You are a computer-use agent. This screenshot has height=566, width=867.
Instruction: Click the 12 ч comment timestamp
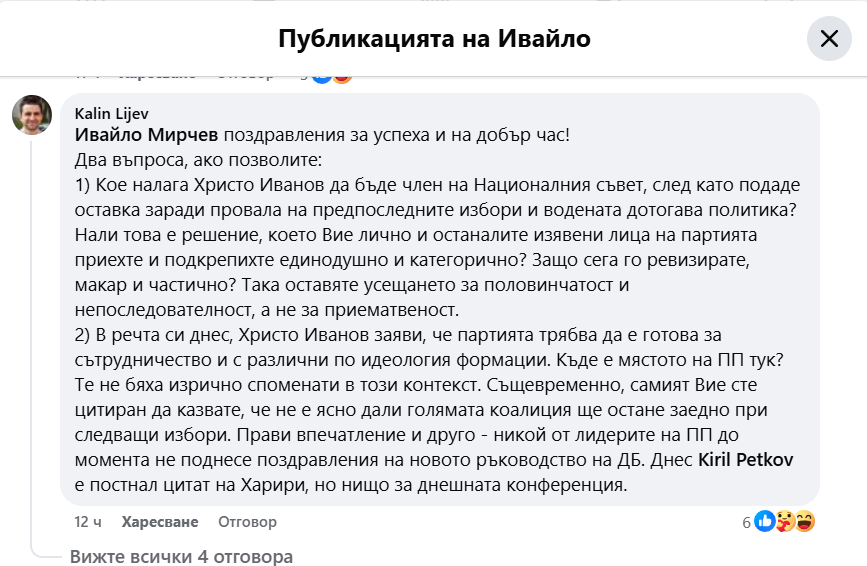pyautogui.click(x=88, y=522)
